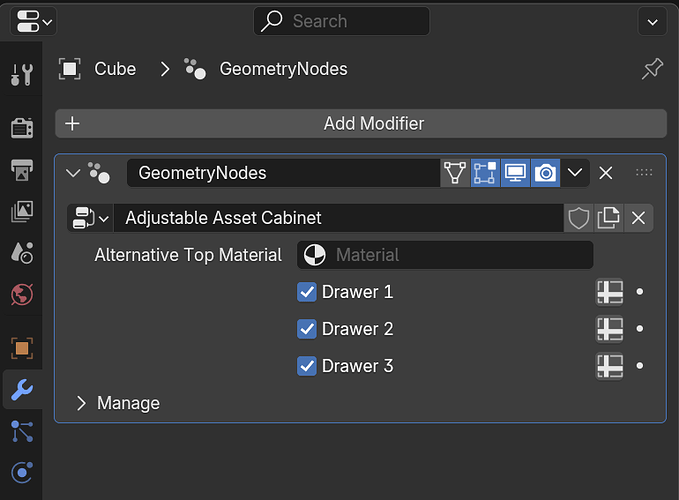Click the Cube breadcrumb label

[x=115, y=69]
